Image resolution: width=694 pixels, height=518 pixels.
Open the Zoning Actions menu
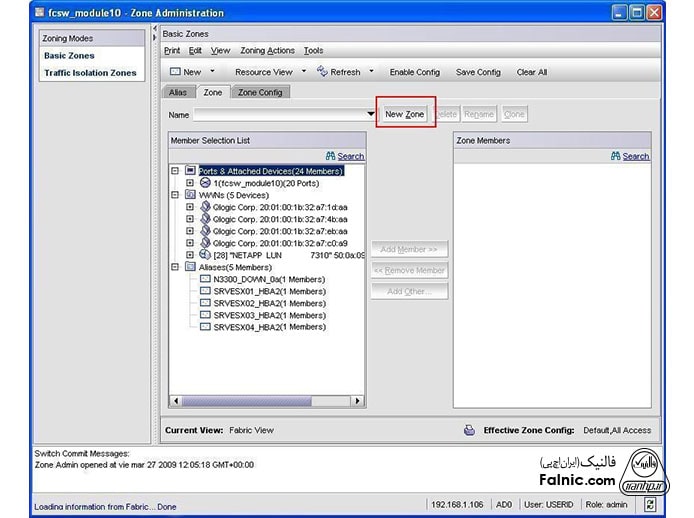tap(267, 50)
